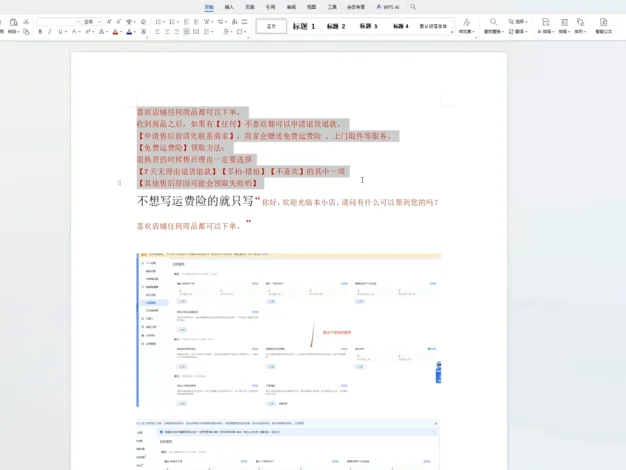Screen dimensions: 626x470
Task: Switch to the 视图 View tab
Action: tap(311, 7)
